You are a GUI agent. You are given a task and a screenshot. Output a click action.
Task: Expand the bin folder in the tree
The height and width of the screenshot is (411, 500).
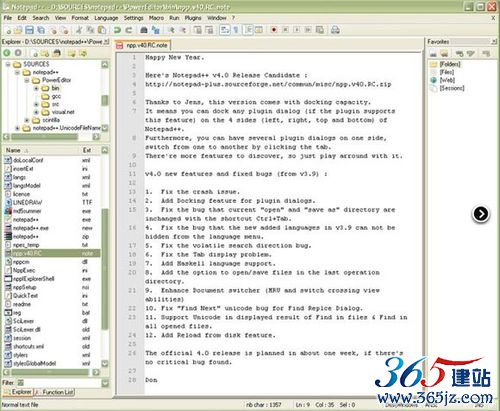coord(36,88)
